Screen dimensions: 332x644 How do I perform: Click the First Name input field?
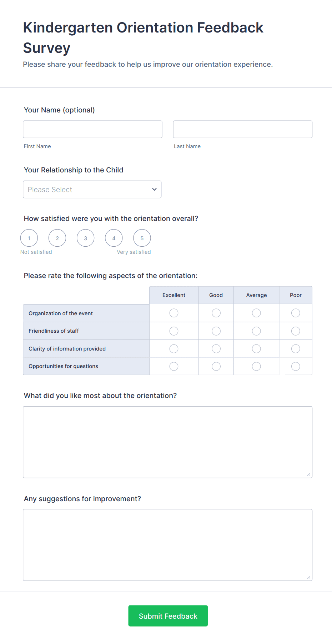[92, 129]
